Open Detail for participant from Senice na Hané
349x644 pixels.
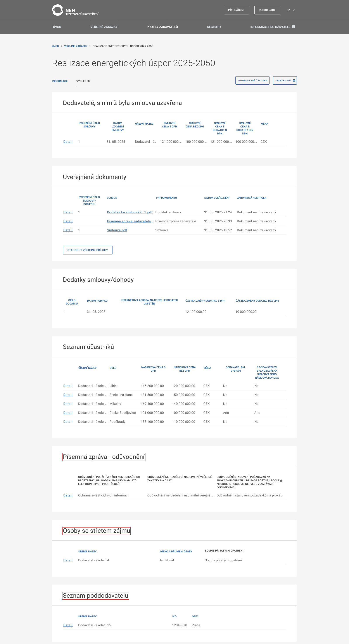[68, 395]
